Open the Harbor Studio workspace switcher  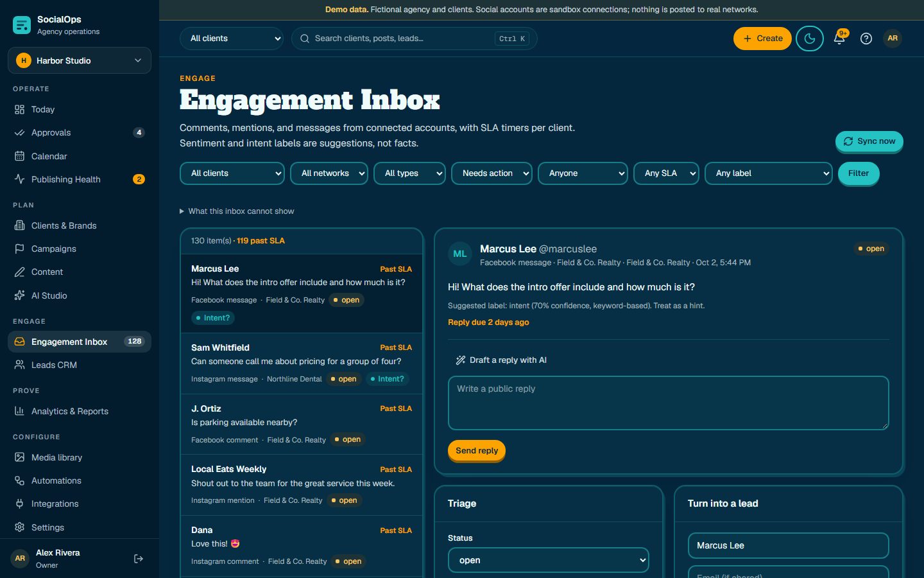80,60
